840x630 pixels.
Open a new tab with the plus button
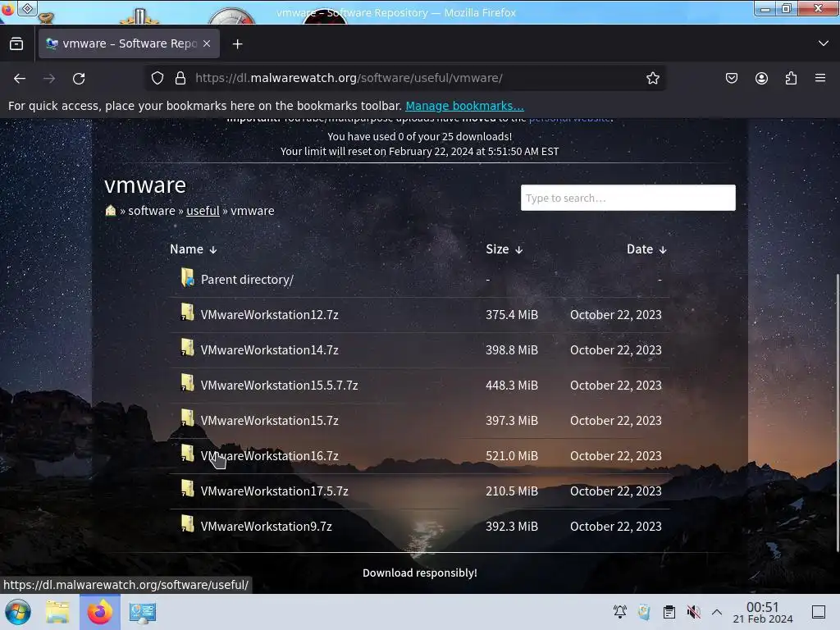(x=237, y=44)
